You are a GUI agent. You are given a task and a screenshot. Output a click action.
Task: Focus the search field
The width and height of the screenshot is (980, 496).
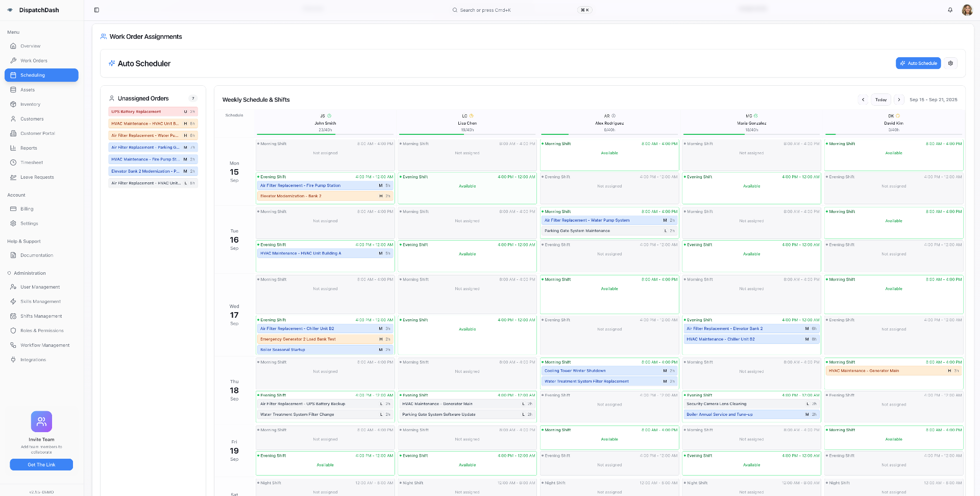pos(522,10)
